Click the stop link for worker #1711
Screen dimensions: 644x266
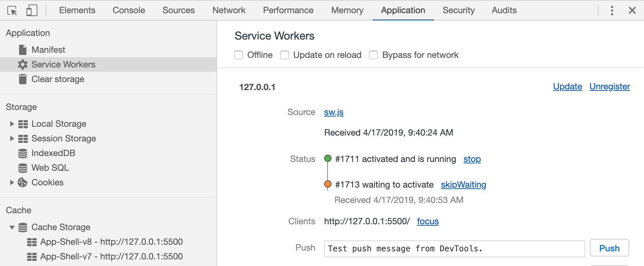(x=472, y=159)
